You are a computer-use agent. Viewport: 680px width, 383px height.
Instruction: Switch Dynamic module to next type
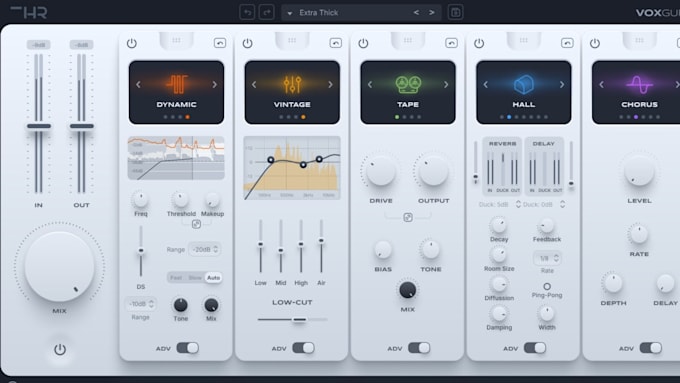pos(214,85)
